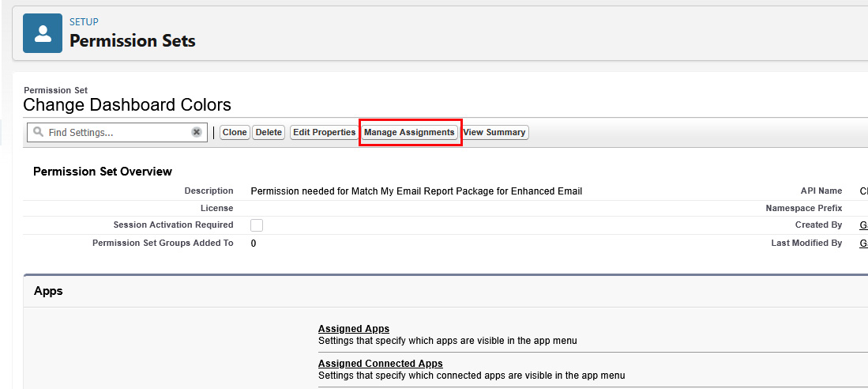This screenshot has height=389, width=868.
Task: Open Edit Properties
Action: click(324, 133)
